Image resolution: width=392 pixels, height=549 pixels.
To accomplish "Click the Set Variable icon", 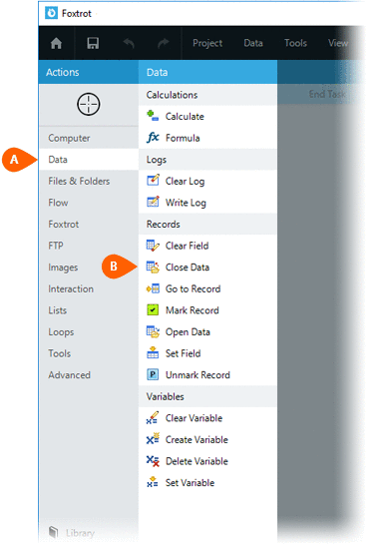I will click(x=153, y=482).
